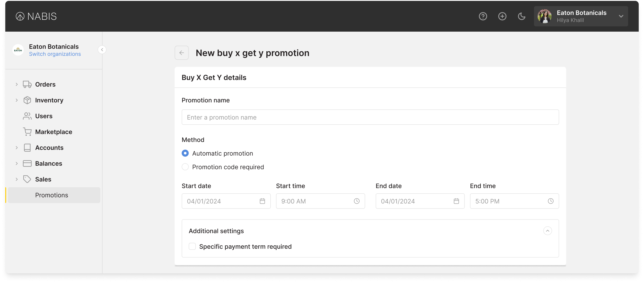
Task: Choose Promotion code required option
Action: (x=185, y=167)
